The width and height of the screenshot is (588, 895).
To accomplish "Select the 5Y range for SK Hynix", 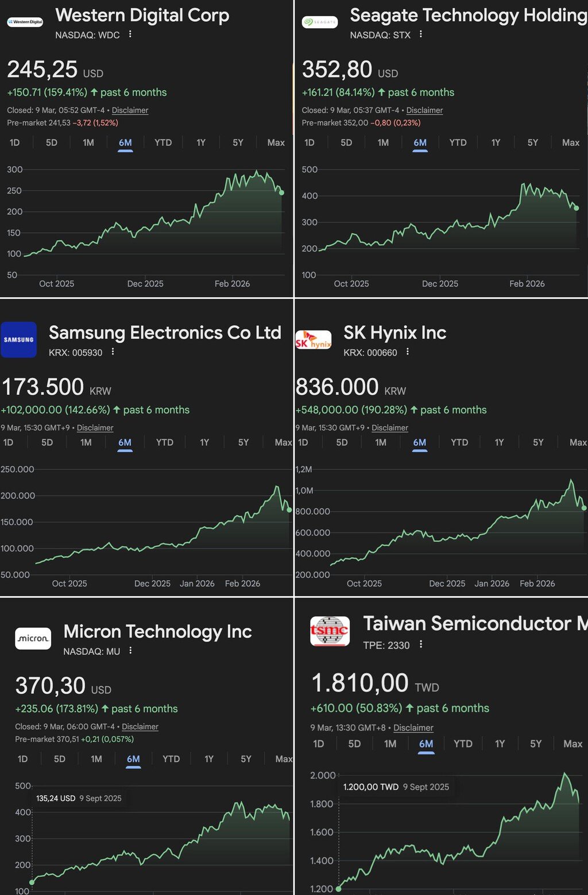I will tap(538, 442).
